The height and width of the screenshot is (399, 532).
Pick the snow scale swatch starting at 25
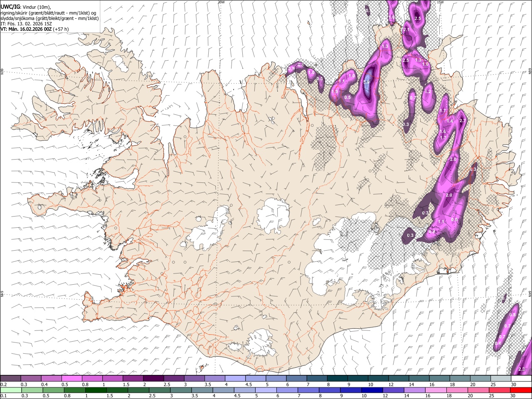point(501,378)
